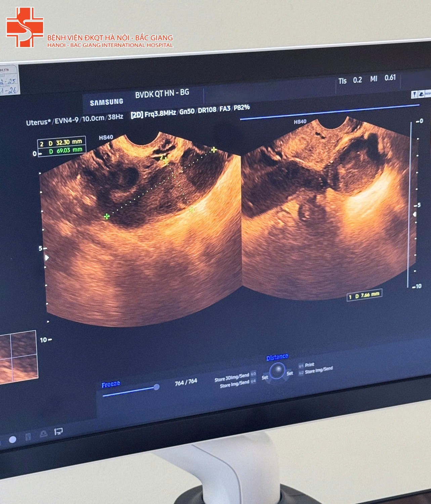Click the Freeze cine slider handle

click(156, 387)
